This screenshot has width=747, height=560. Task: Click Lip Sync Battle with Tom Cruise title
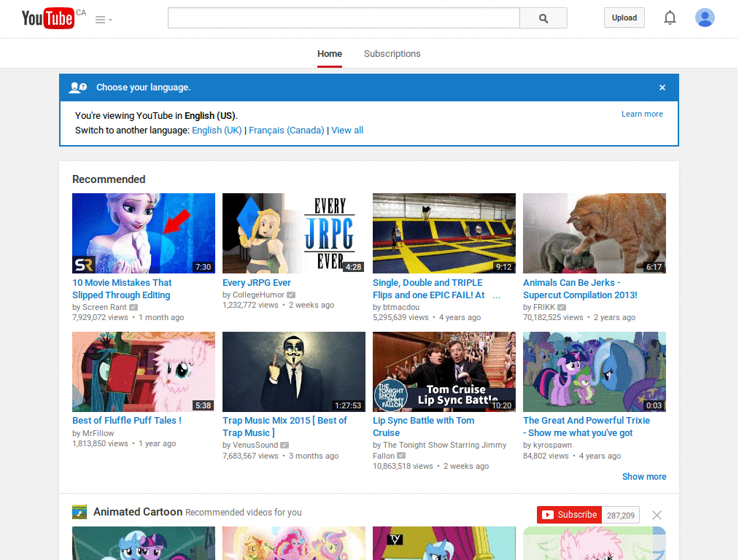coord(424,427)
